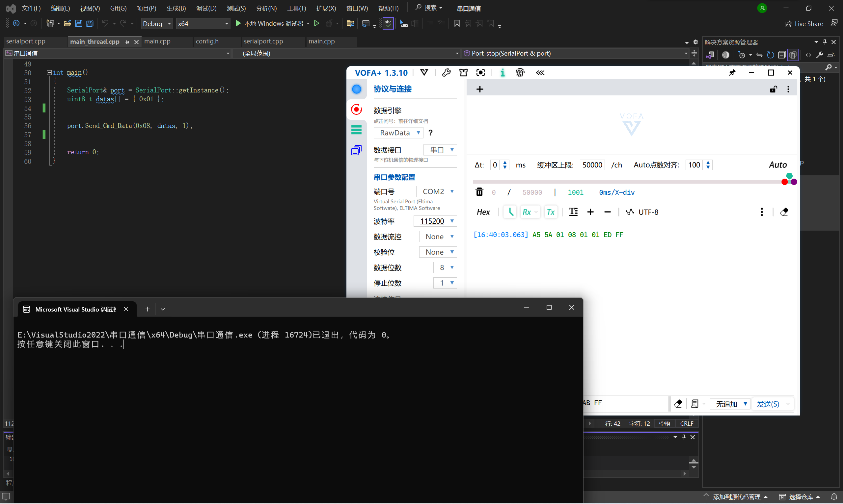Screen dimensions: 843x504
Task: Clear data with the trash can icon
Action: point(479,192)
